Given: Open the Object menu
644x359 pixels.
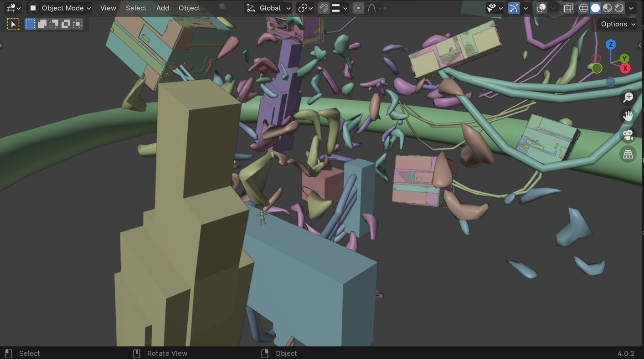Looking at the screenshot, I should tap(189, 8).
